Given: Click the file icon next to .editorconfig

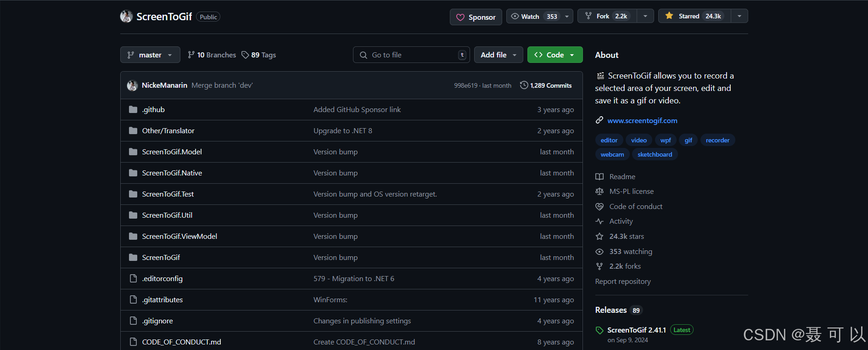Looking at the screenshot, I should pyautogui.click(x=133, y=278).
